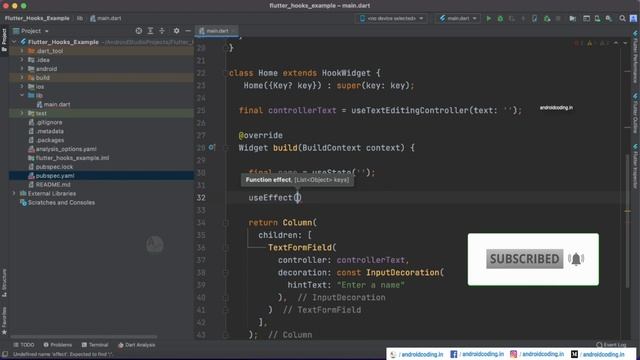Toggle tool windows icon in status bar corner
Viewport: 640px width, 360px height.
[4, 354]
